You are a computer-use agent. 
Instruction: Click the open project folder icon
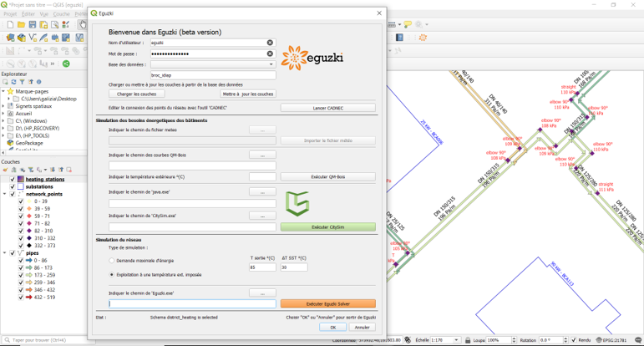tap(21, 25)
